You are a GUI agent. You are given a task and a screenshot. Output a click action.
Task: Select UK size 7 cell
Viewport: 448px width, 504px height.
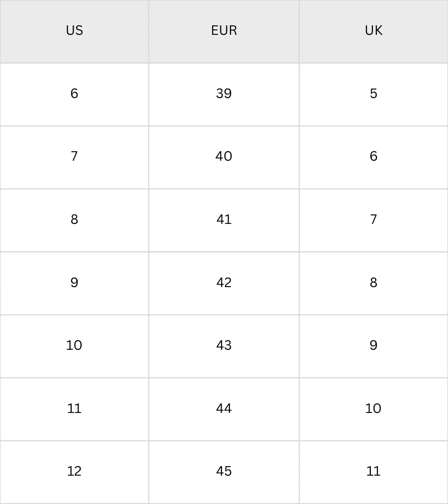(373, 219)
